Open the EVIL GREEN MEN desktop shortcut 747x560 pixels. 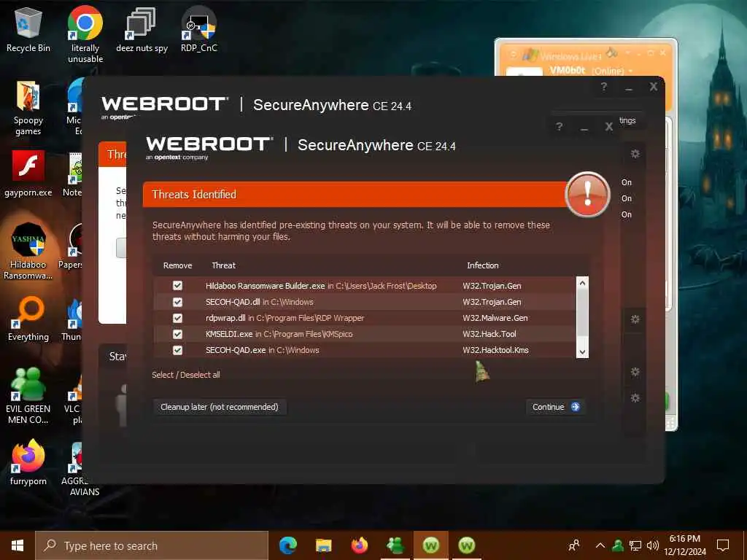pyautogui.click(x=28, y=396)
